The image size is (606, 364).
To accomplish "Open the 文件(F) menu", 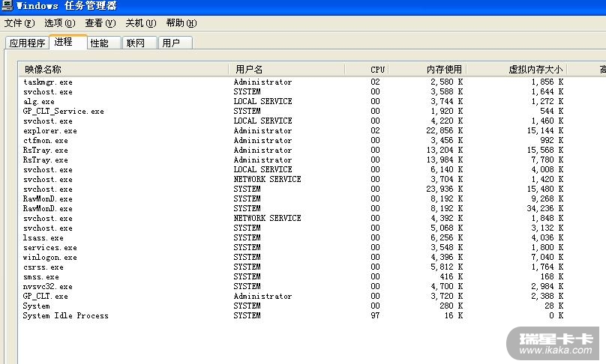I will [x=19, y=23].
